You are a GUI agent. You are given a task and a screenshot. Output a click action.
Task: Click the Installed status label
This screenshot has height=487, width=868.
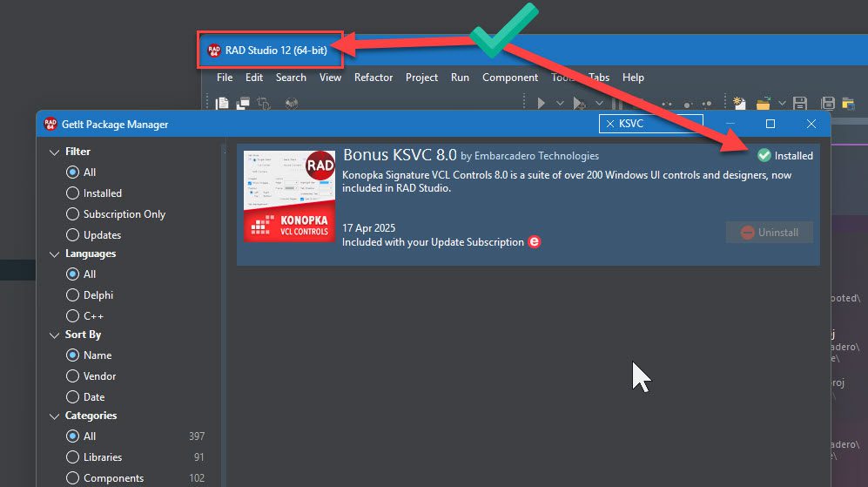click(x=794, y=156)
